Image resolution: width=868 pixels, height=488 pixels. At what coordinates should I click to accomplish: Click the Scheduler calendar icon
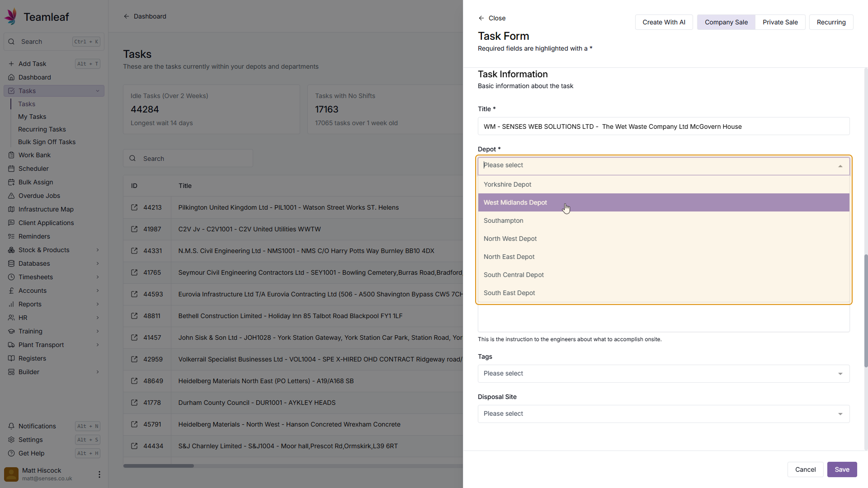tap(11, 169)
